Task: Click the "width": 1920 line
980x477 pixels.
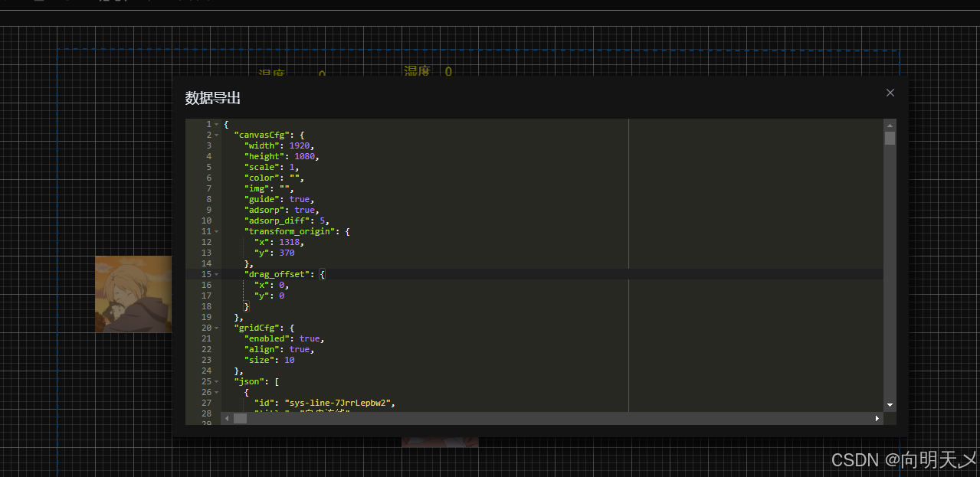Action: pyautogui.click(x=279, y=145)
